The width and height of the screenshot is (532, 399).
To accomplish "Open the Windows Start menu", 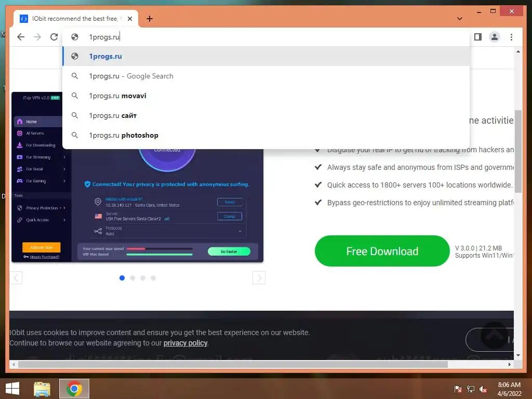I will click(x=12, y=389).
